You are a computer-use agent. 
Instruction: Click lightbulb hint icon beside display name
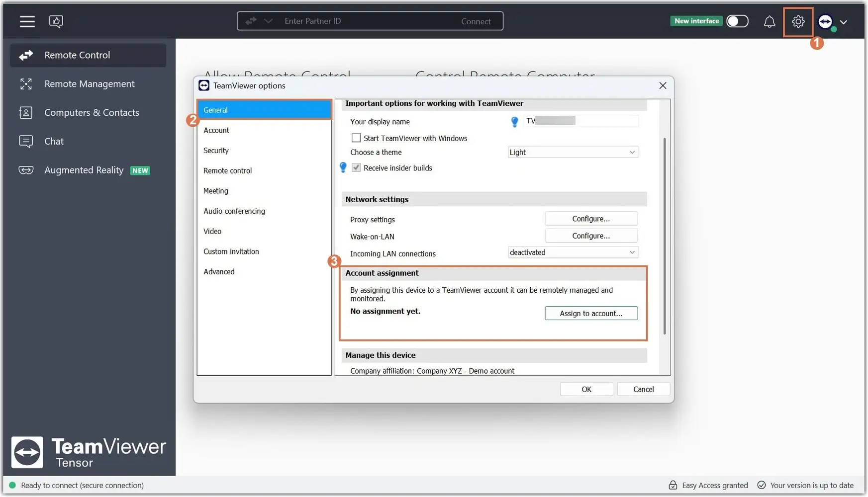point(515,122)
